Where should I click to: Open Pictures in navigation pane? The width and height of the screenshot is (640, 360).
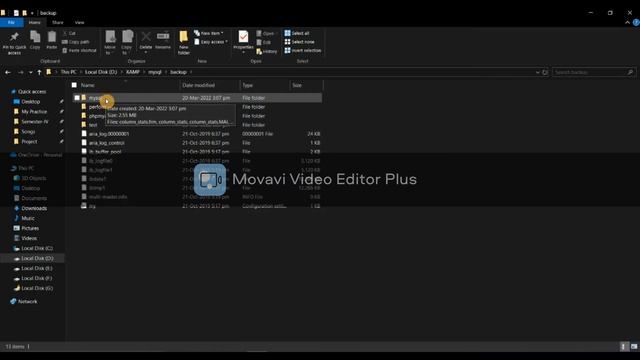(30, 228)
